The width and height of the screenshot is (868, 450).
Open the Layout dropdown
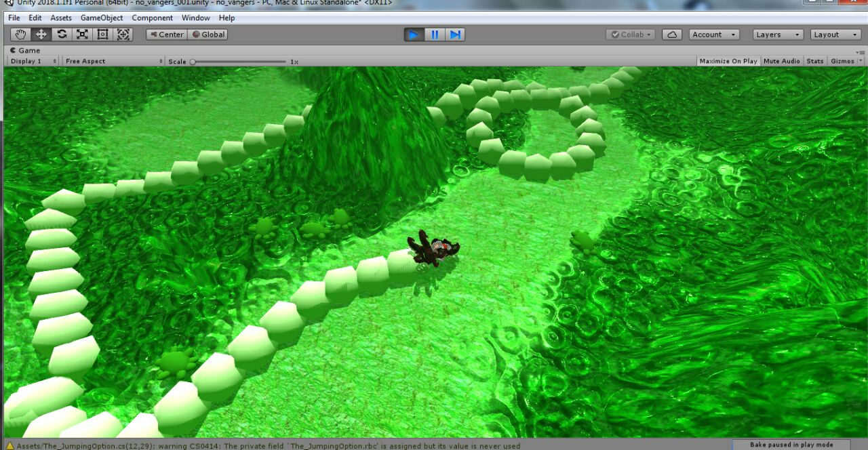click(x=835, y=35)
